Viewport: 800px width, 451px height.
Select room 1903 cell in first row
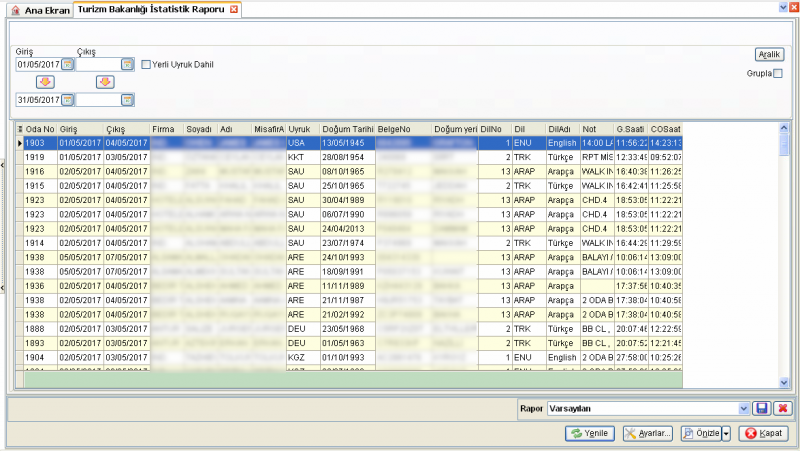pos(40,143)
